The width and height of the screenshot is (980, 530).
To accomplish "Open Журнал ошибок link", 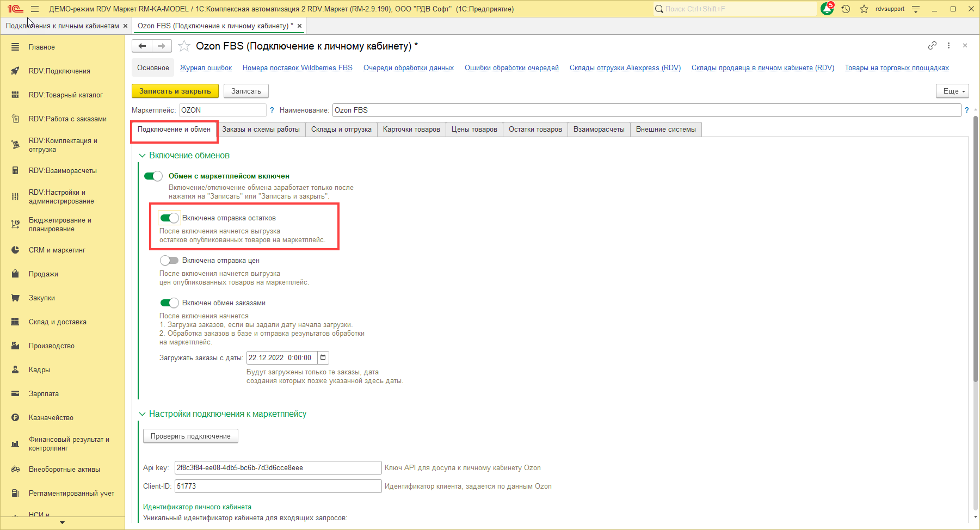I will pos(206,67).
